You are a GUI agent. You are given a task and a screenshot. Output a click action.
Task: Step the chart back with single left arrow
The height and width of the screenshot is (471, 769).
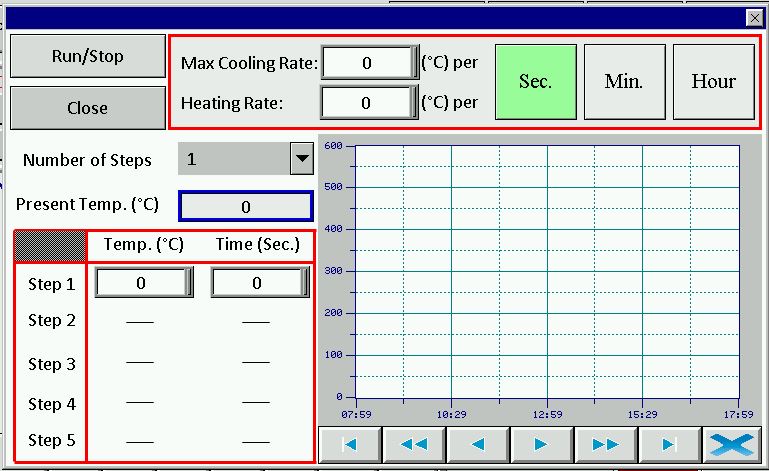[478, 445]
